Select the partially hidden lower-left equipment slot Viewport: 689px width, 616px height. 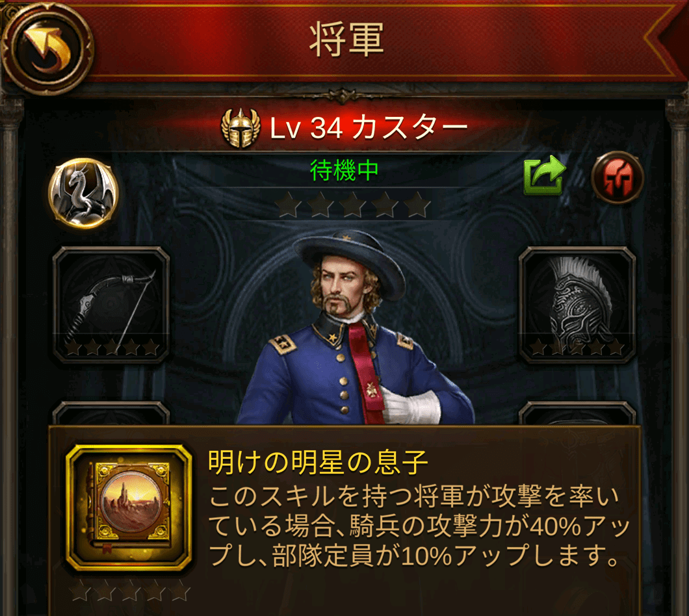111,413
